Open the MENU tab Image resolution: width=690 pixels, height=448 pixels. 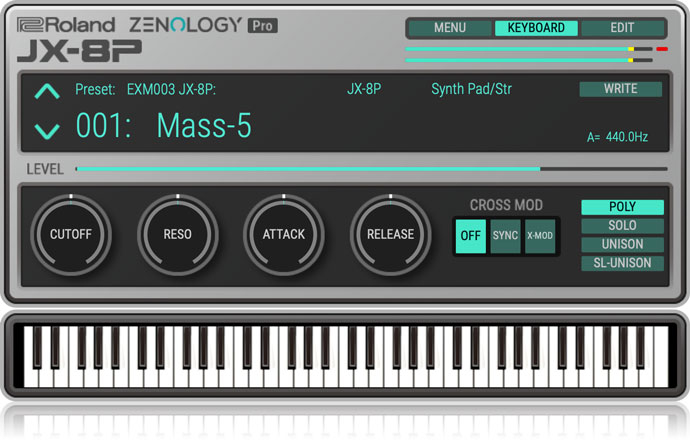point(449,28)
